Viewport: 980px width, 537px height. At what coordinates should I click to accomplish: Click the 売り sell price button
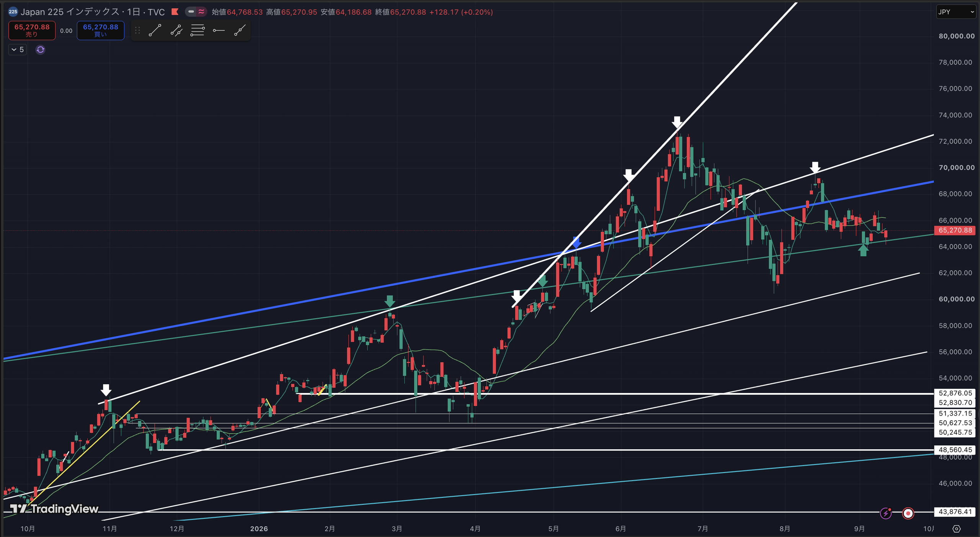[32, 30]
